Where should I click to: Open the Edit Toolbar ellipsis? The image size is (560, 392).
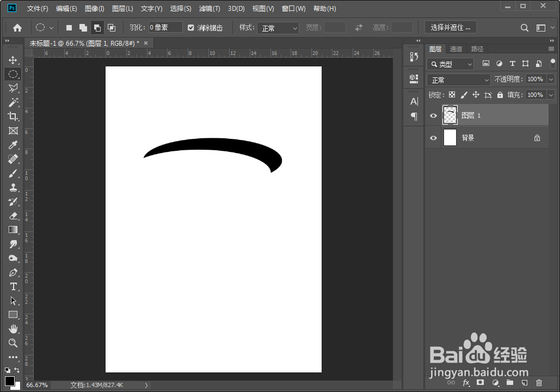point(13,357)
